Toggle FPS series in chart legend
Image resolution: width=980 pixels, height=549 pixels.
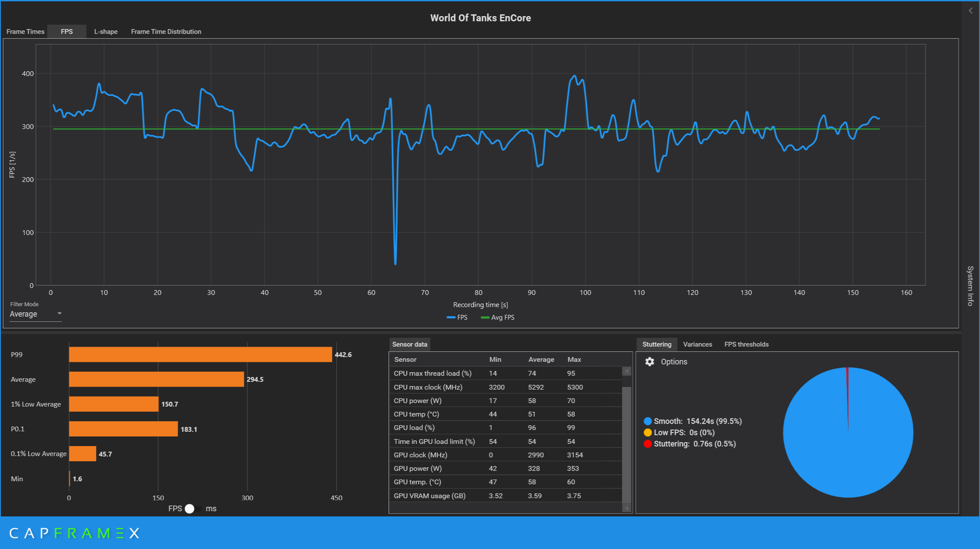click(457, 317)
